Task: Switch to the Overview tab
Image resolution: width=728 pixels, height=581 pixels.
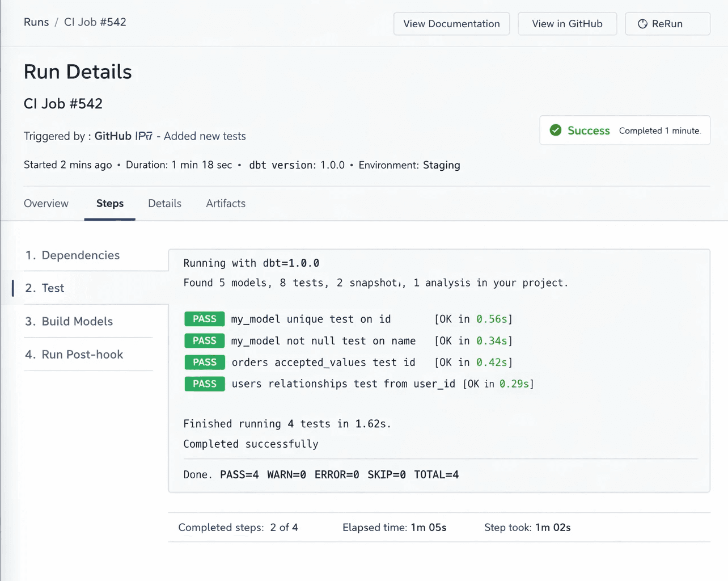Action: (46, 203)
